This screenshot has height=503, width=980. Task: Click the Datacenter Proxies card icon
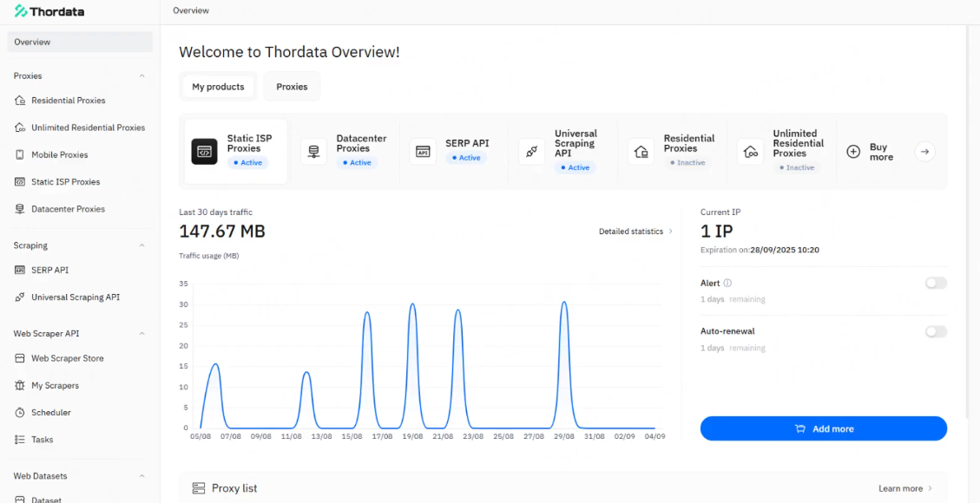pos(313,152)
